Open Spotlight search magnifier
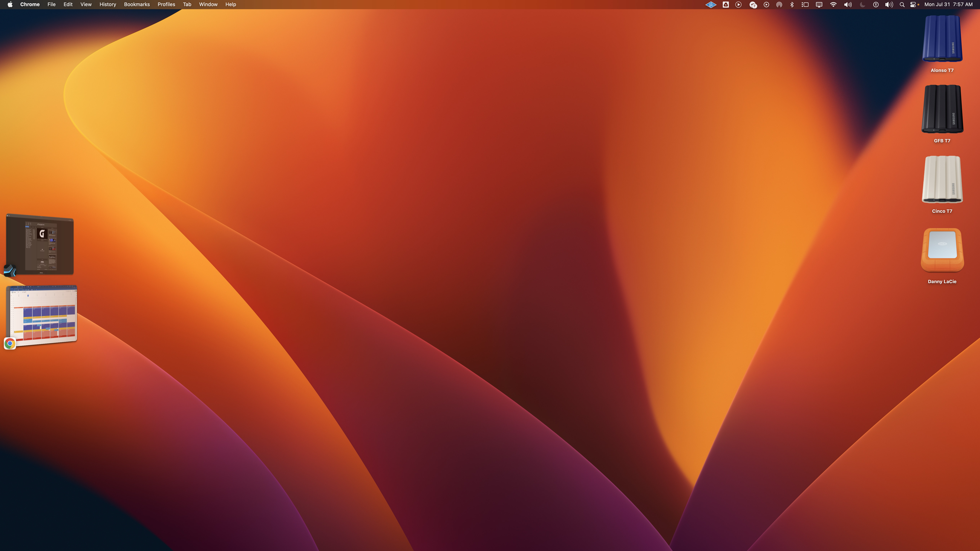Screen dimensions: 980x551 point(902,5)
